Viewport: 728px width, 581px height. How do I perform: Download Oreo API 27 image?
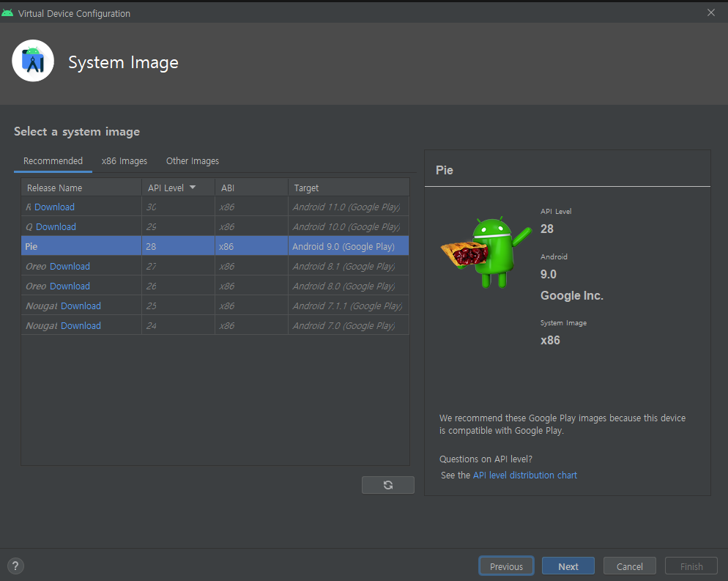(70, 266)
